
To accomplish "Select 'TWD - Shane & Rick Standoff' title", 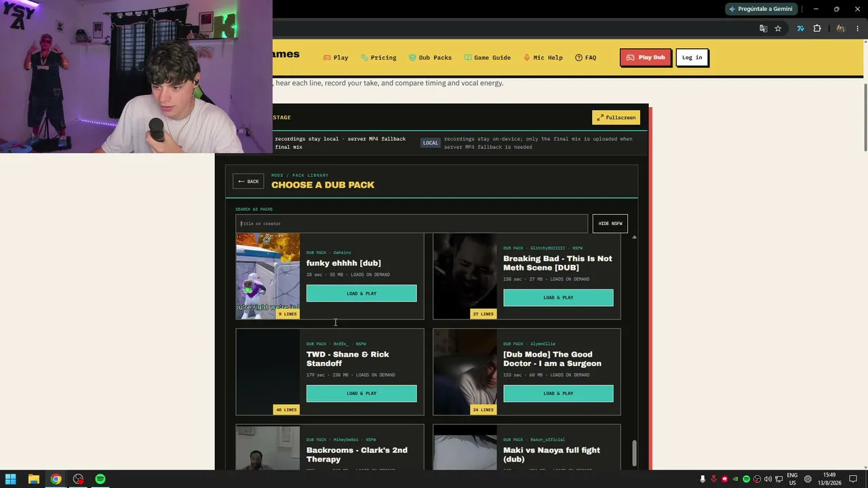I will pos(348,359).
